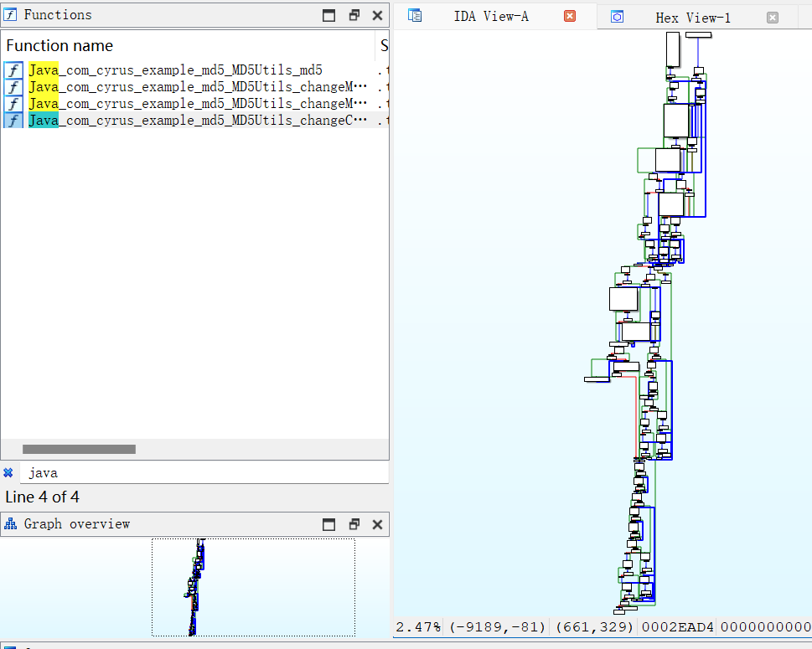Click the (-9189,-81) coordinates in status bar
The image size is (812, 649).
point(497,627)
